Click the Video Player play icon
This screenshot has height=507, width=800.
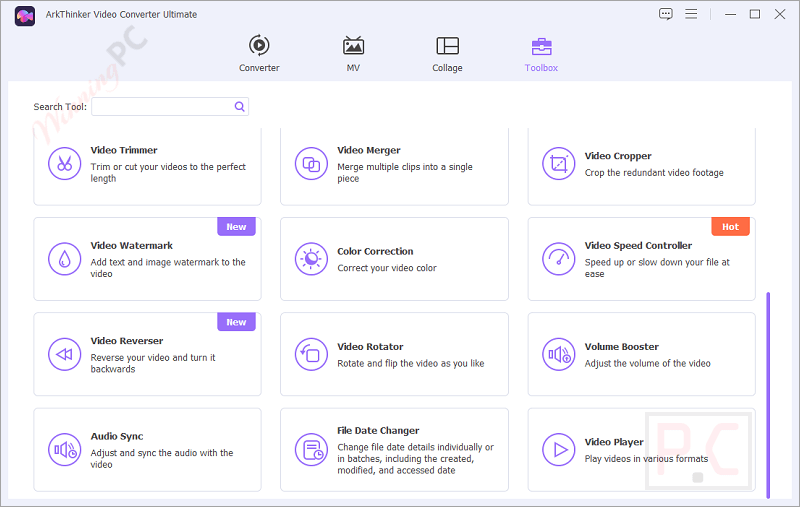pos(559,449)
